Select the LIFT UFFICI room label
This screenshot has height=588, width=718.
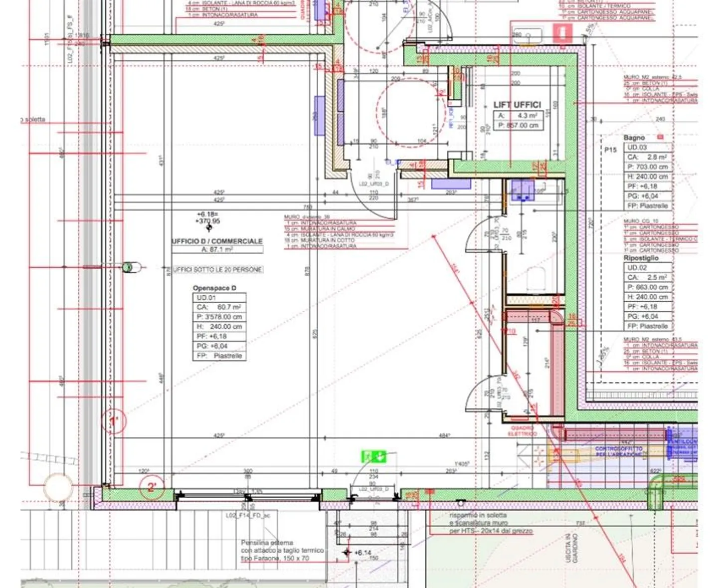(x=517, y=105)
